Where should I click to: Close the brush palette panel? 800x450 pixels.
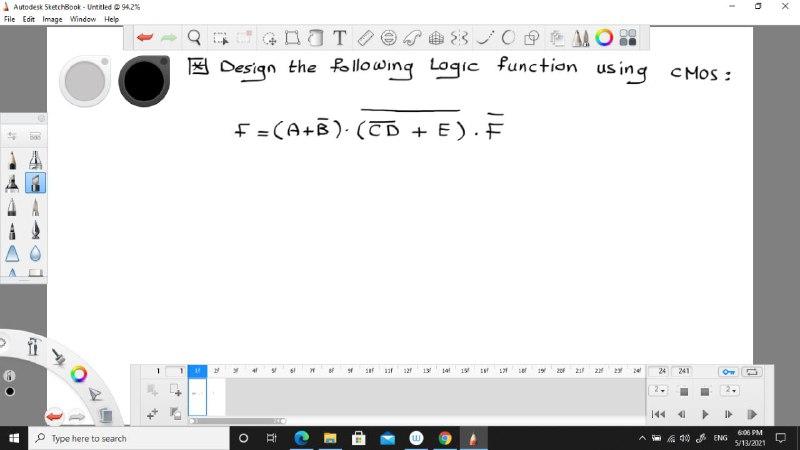coord(41,118)
